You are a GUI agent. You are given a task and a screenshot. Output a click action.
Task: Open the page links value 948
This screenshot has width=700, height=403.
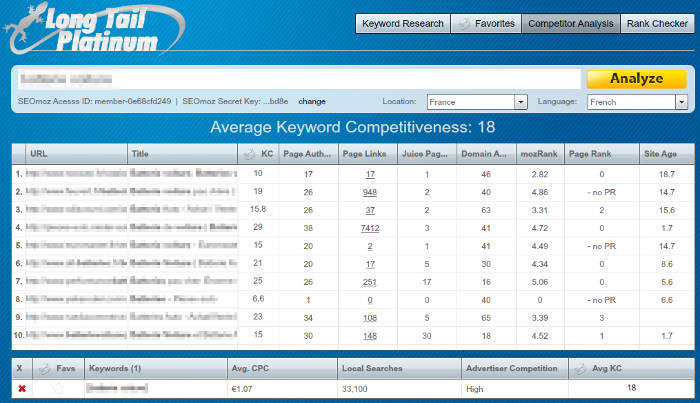pos(370,192)
